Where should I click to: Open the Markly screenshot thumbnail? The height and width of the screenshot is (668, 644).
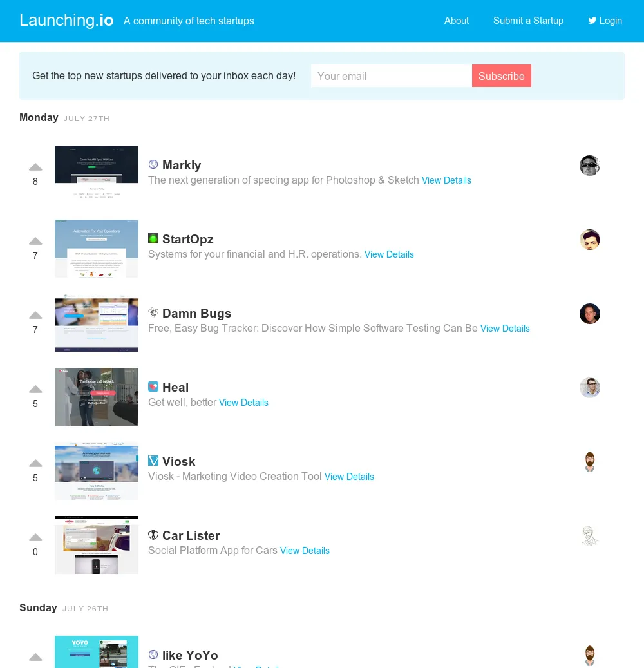pyautogui.click(x=97, y=174)
